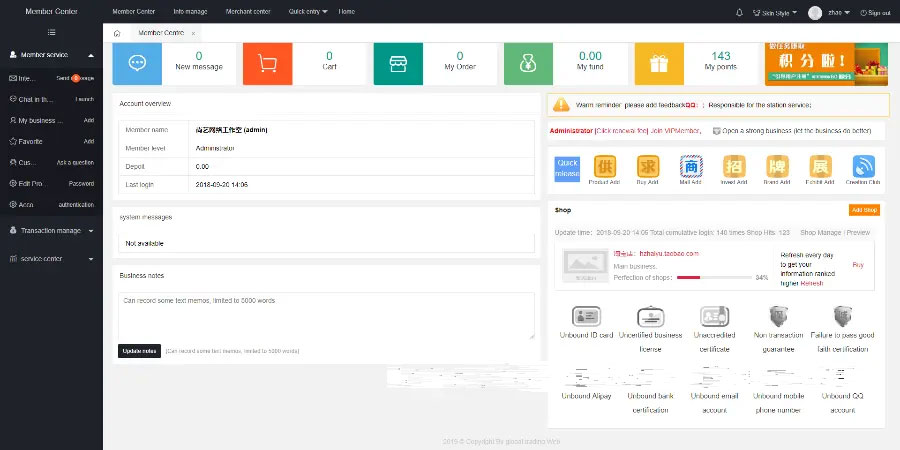Click the notification bell icon
Image resolution: width=900 pixels, height=450 pixels.
click(739, 12)
